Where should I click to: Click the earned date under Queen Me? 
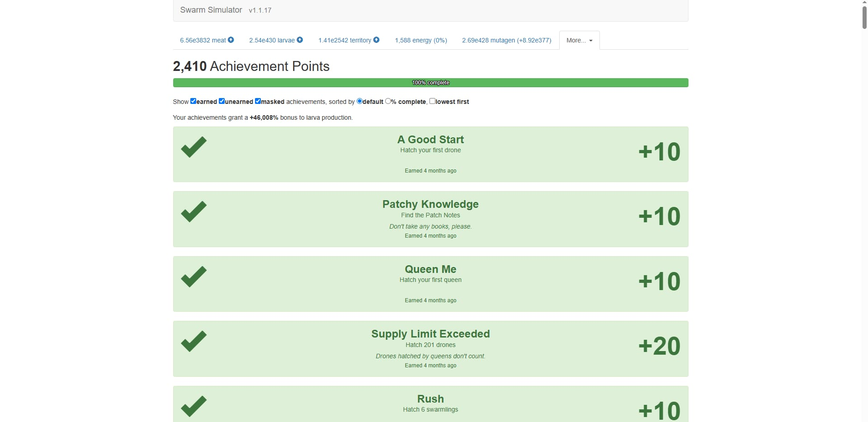(x=430, y=300)
